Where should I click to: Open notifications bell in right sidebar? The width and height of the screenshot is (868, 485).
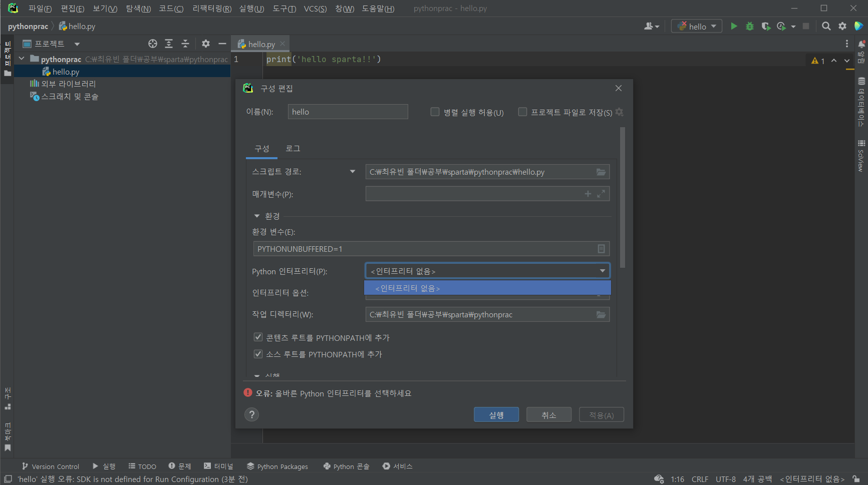pos(861,44)
